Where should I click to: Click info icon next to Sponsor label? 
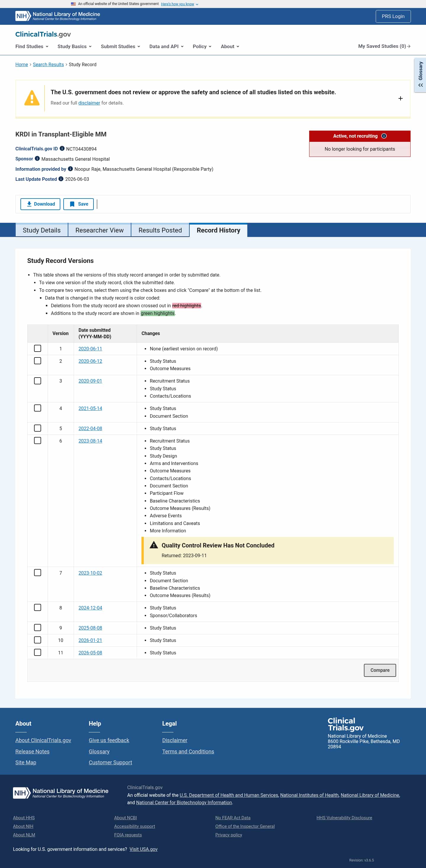(38, 159)
